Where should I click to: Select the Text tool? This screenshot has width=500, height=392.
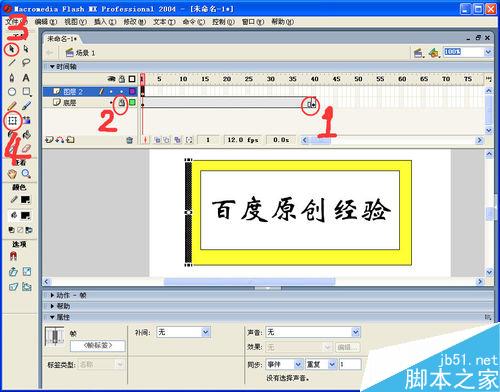[x=26, y=78]
